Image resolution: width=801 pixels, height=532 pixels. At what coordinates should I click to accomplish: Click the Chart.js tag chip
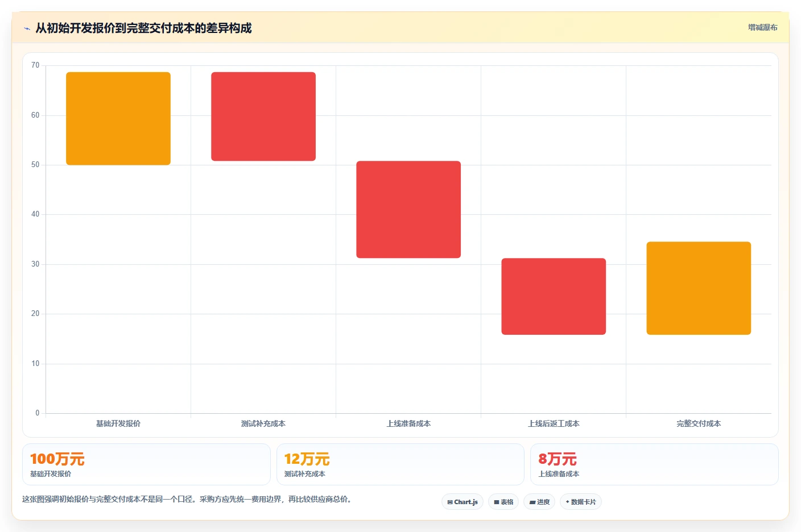coord(463,502)
